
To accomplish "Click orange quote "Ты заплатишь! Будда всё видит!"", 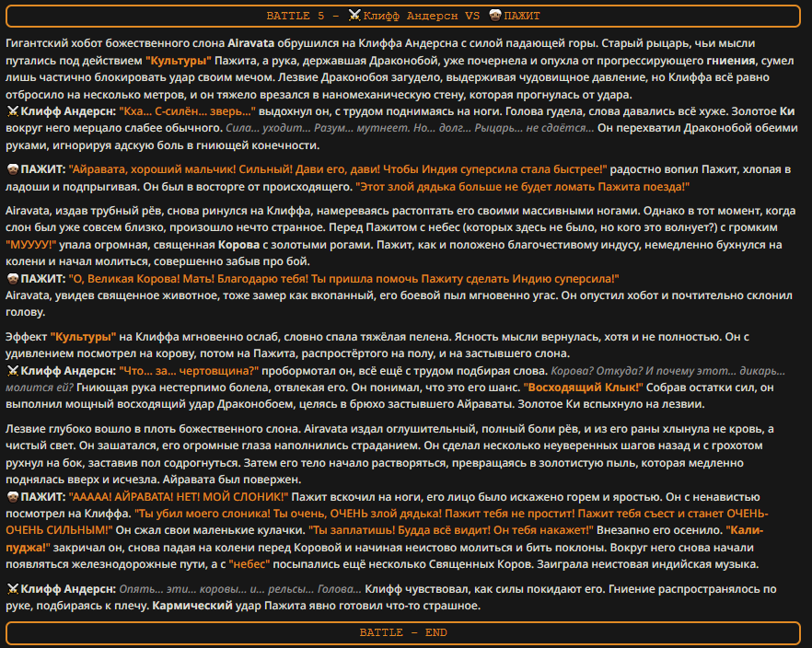I will point(400,530).
